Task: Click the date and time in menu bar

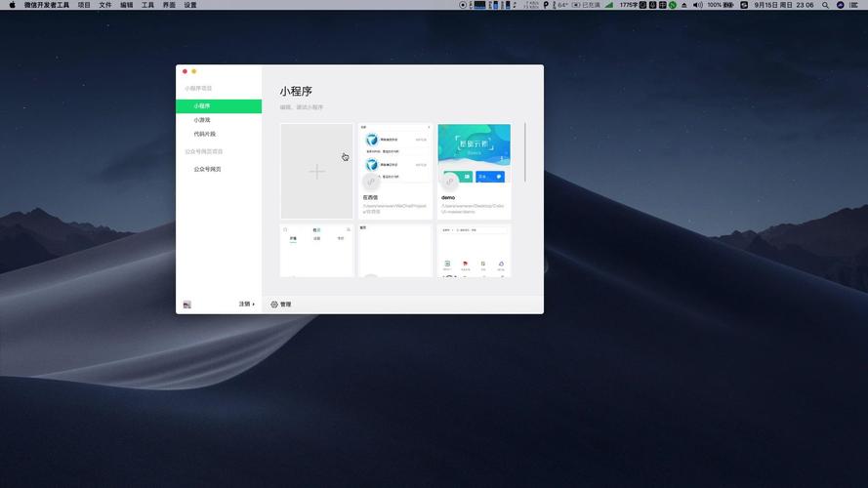Action: point(784,5)
